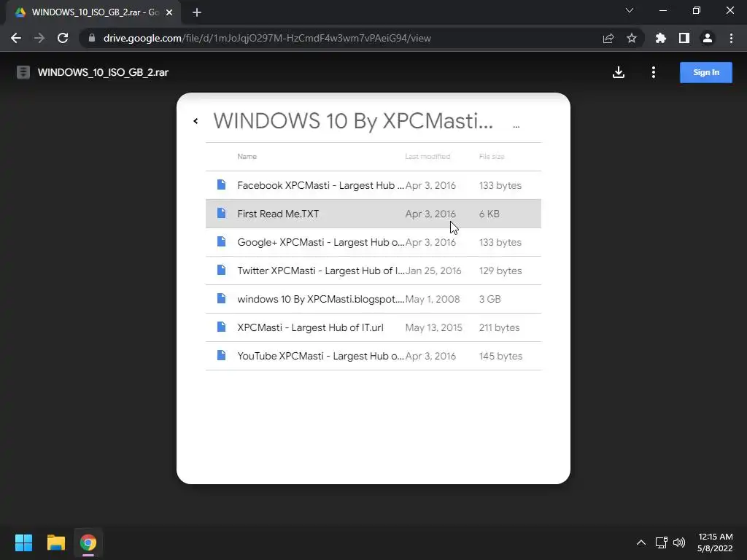
Task: Select the YouTube XPCMasti file icon
Action: 221,355
